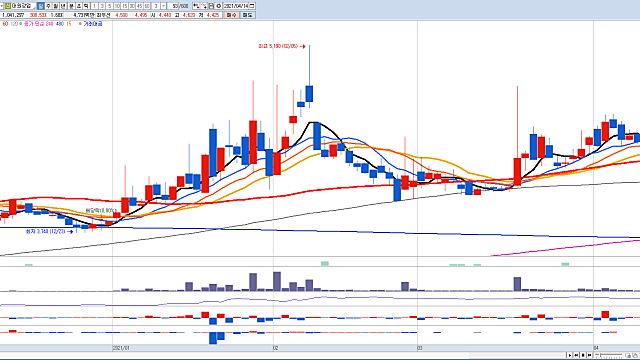Click the 480 moving average legend label
Viewport: 640px width, 360px height.
coord(60,24)
